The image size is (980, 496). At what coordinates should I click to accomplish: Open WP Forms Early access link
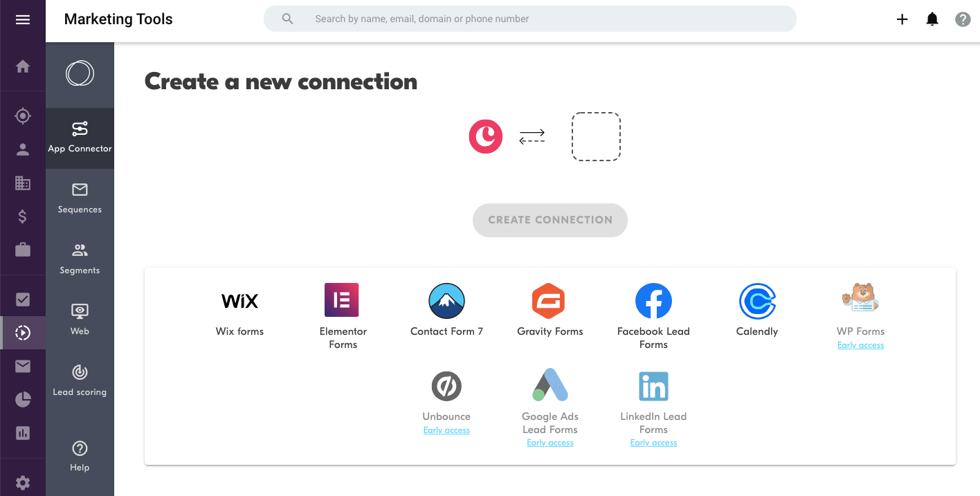[x=860, y=345]
